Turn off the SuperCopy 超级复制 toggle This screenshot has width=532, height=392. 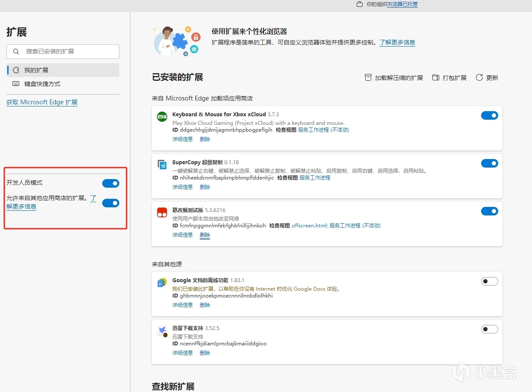point(490,163)
